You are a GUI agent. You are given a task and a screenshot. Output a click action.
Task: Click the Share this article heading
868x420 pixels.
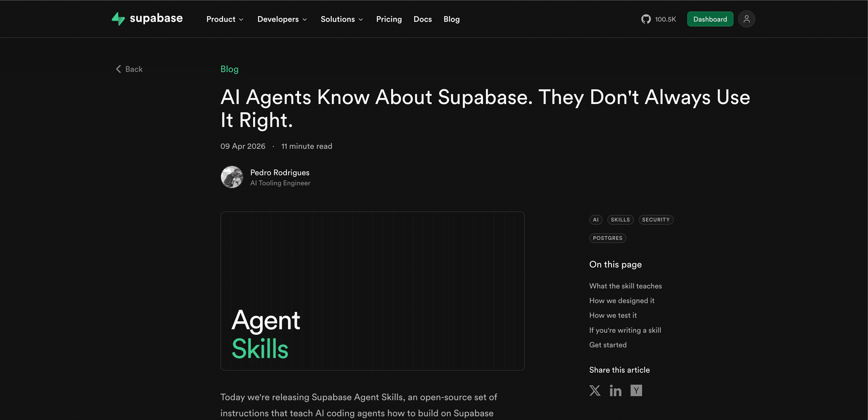point(619,370)
